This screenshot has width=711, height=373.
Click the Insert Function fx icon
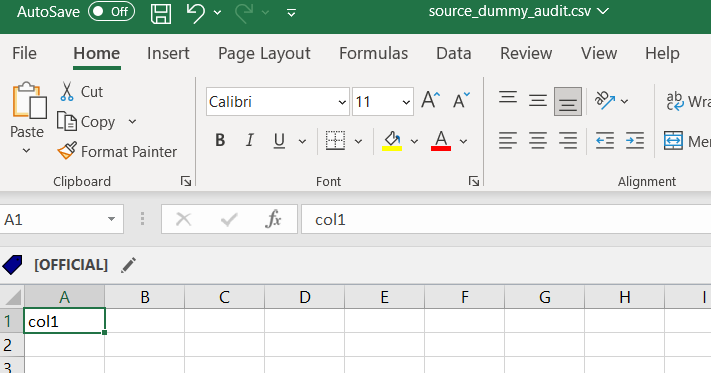point(273,219)
